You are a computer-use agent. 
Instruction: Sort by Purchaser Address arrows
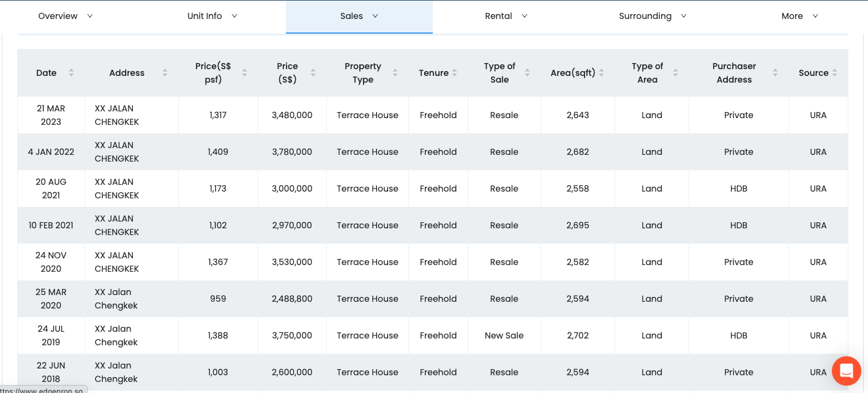pyautogui.click(x=775, y=73)
